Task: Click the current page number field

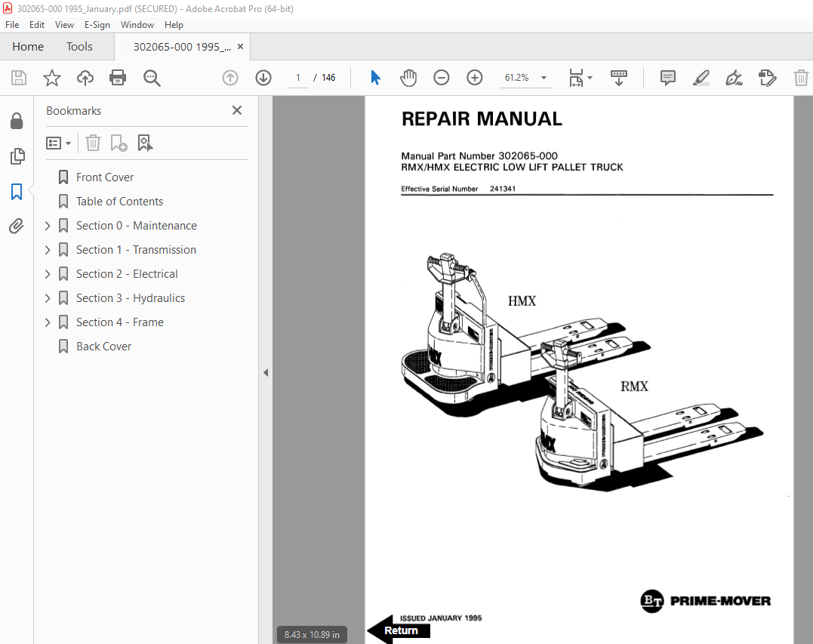Action: tap(298, 78)
